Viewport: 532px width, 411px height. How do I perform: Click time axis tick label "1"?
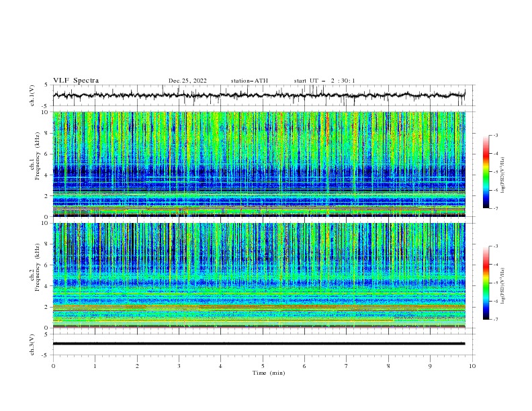click(95, 366)
